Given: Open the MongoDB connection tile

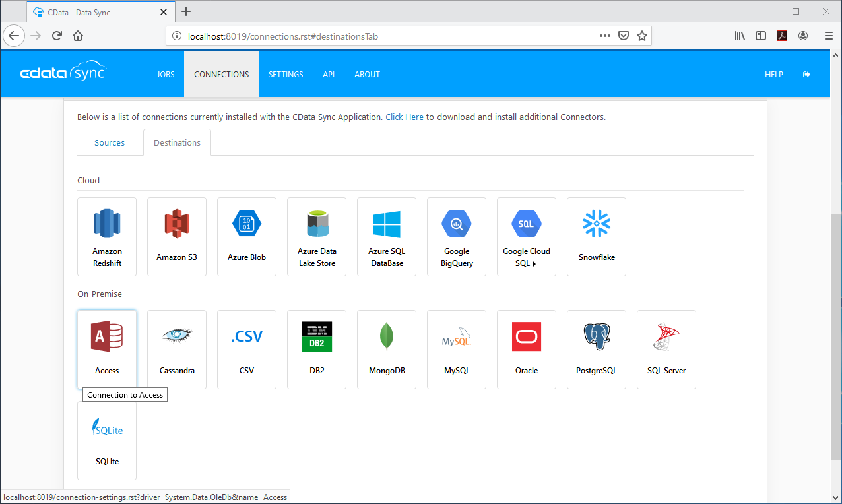Looking at the screenshot, I should pyautogui.click(x=387, y=349).
